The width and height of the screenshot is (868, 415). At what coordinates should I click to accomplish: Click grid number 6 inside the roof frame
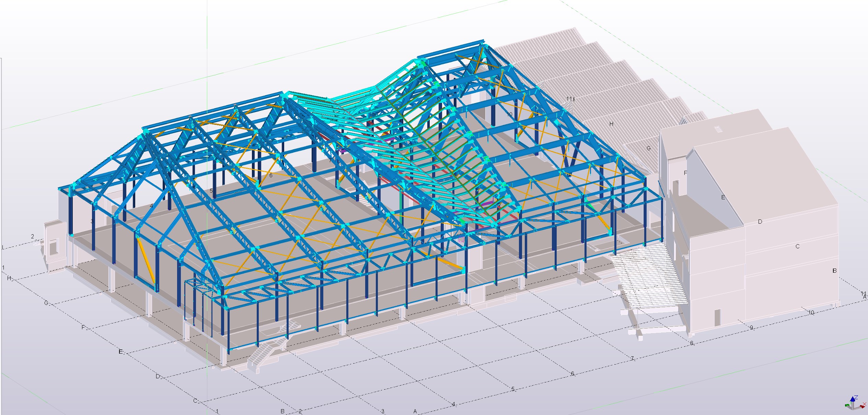(271, 176)
